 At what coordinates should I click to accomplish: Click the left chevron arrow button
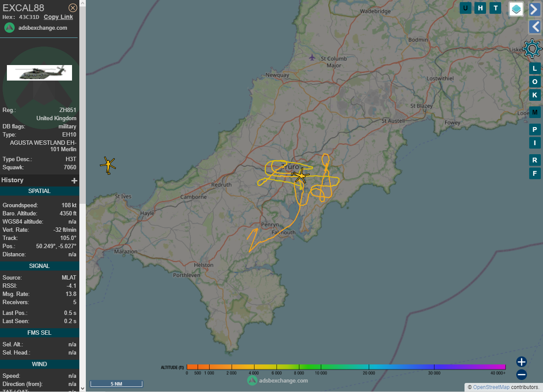coord(535,27)
